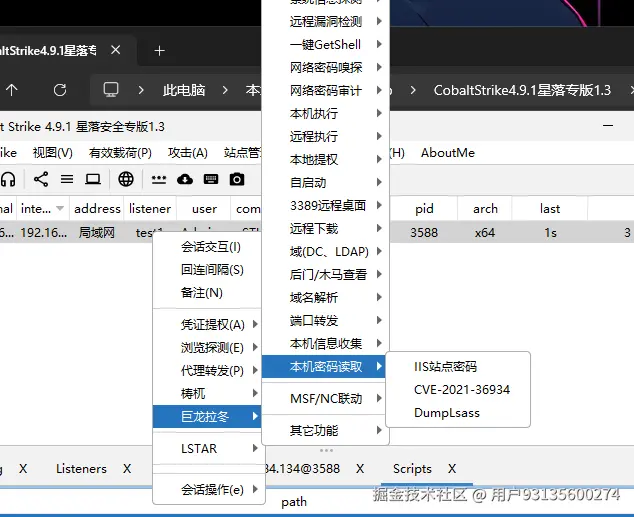
Task: Open 远程执行 submenu
Action: (x=325, y=136)
